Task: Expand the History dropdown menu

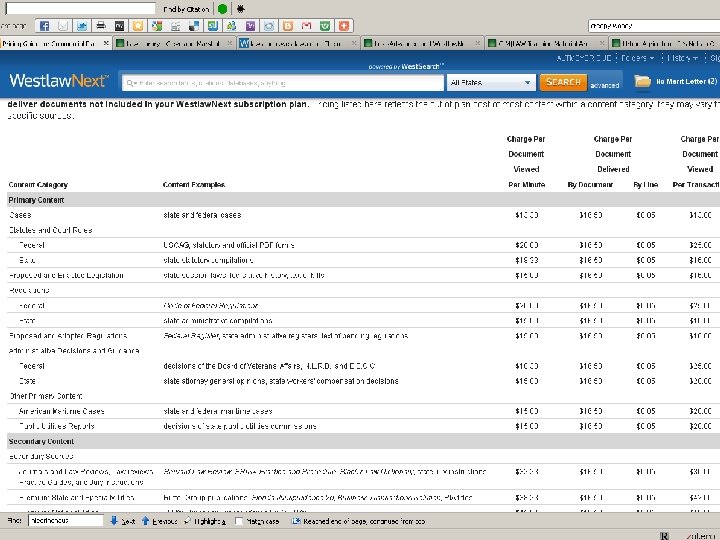Action: coord(683,58)
